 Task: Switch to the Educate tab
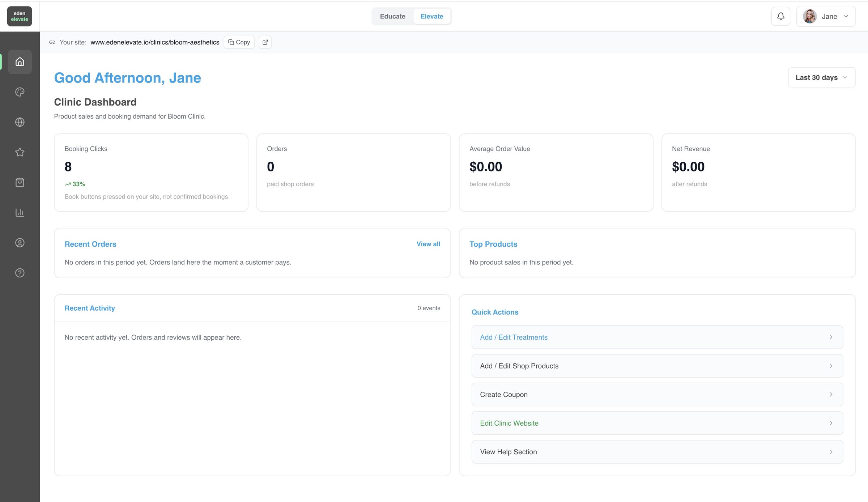[392, 16]
